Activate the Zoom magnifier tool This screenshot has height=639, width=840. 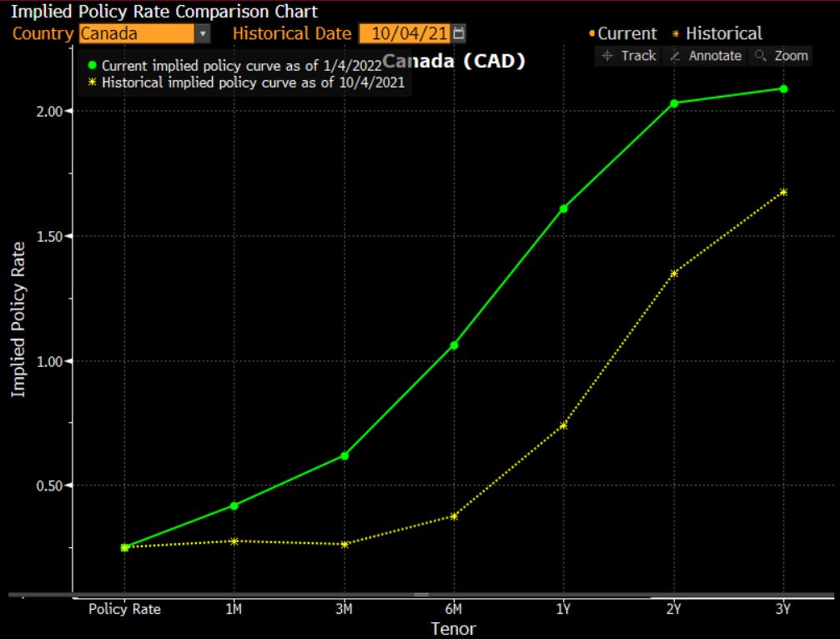pyautogui.click(x=781, y=56)
